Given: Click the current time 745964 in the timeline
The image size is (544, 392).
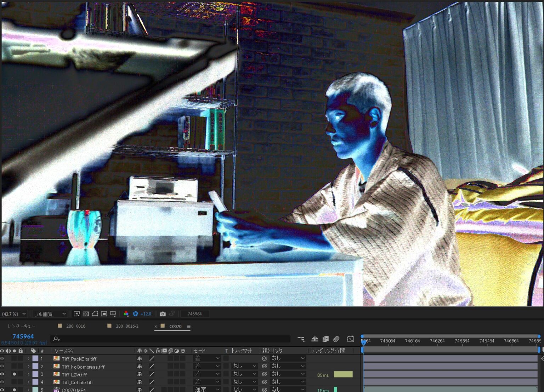Looking at the screenshot, I should pyautogui.click(x=23, y=336).
